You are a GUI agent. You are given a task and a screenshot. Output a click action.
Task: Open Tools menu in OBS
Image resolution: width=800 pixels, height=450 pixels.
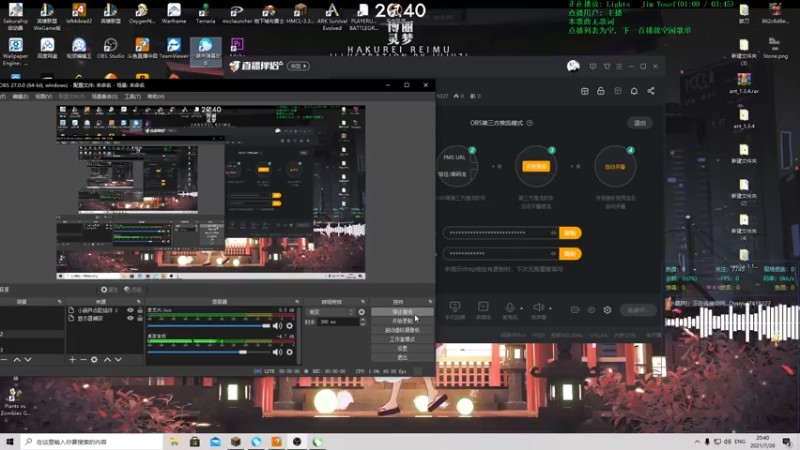pyautogui.click(x=133, y=96)
